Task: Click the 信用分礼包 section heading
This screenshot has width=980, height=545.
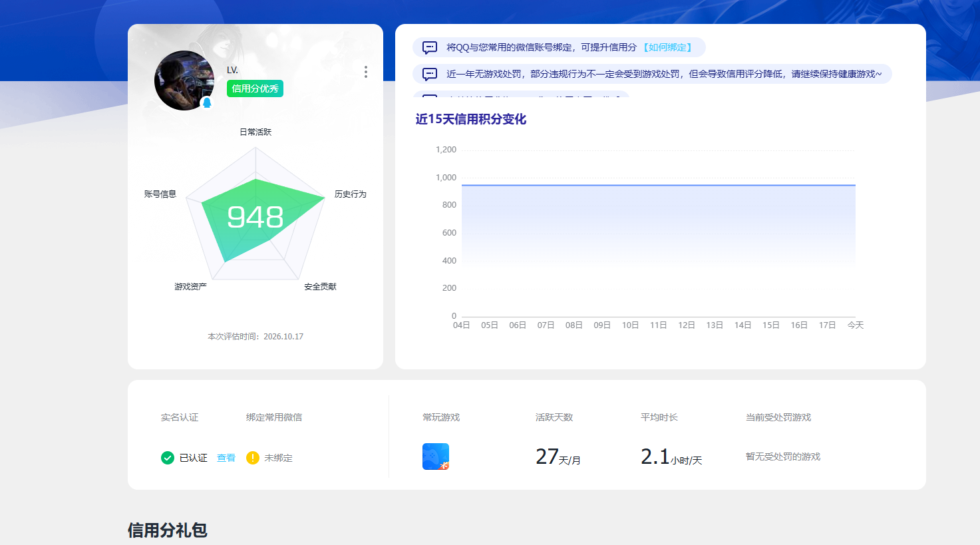Action: (x=168, y=530)
